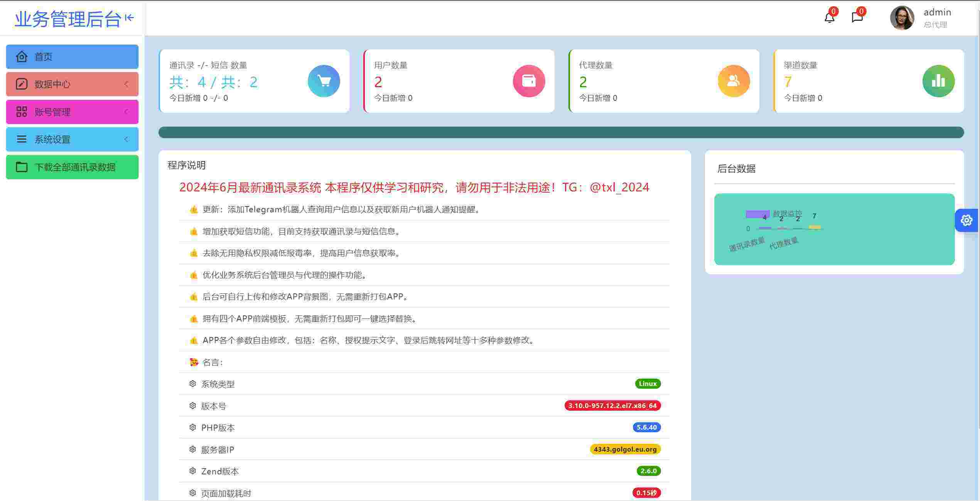Open the 系统设置 menu item

(72, 139)
